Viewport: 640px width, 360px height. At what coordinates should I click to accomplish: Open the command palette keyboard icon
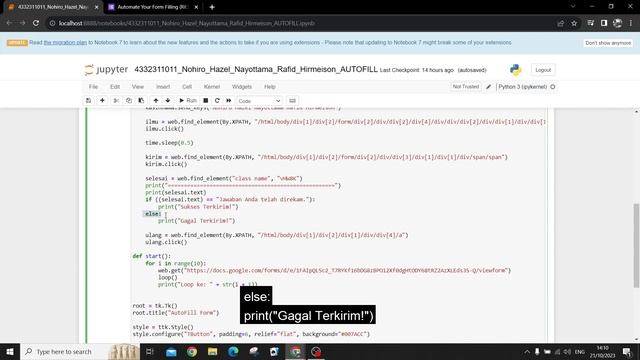pos(292,100)
